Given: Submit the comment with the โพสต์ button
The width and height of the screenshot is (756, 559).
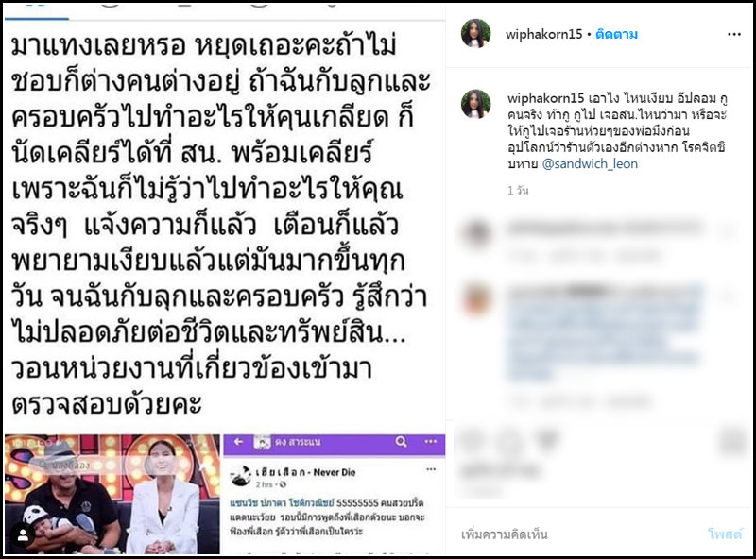Looking at the screenshot, I should 725,534.
